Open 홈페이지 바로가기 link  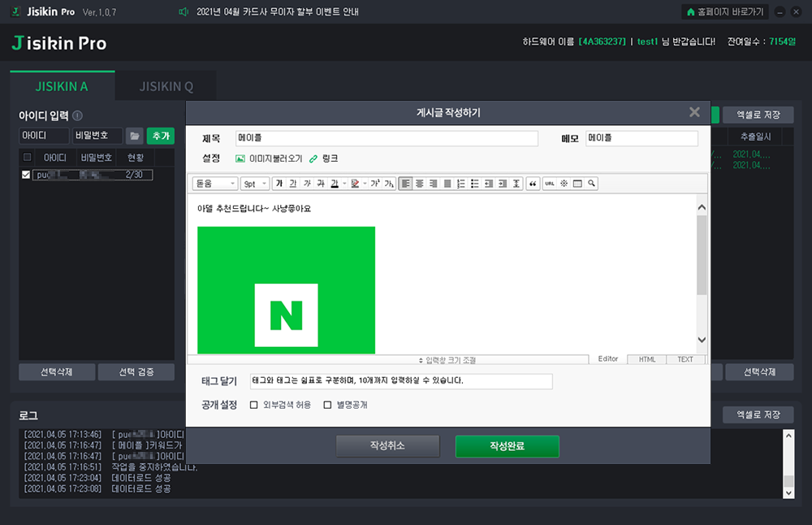click(x=724, y=11)
